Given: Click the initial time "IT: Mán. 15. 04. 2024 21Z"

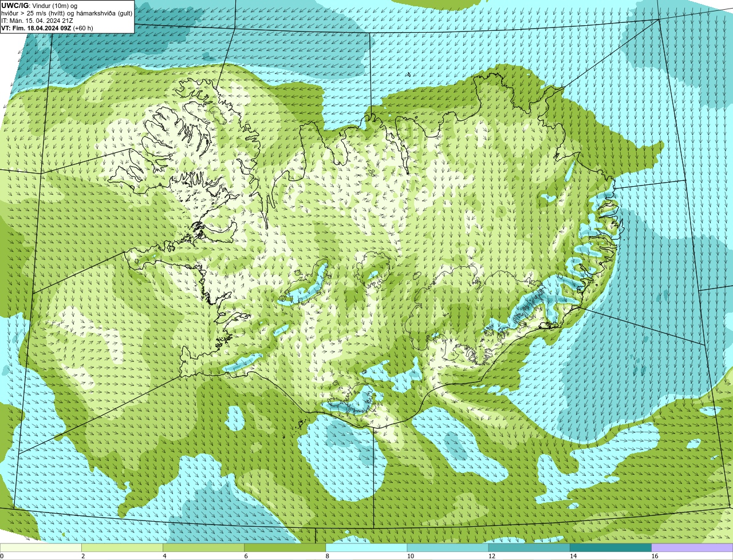Looking at the screenshot, I should point(37,20).
